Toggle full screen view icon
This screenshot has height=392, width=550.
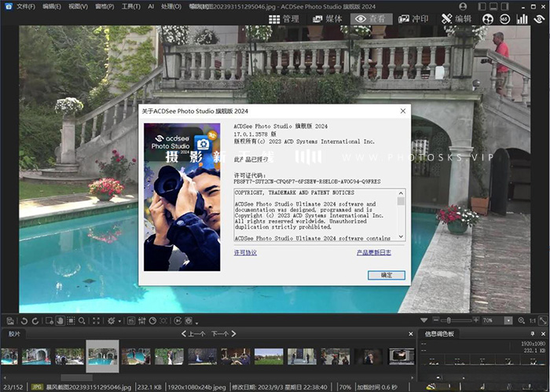pos(96,321)
